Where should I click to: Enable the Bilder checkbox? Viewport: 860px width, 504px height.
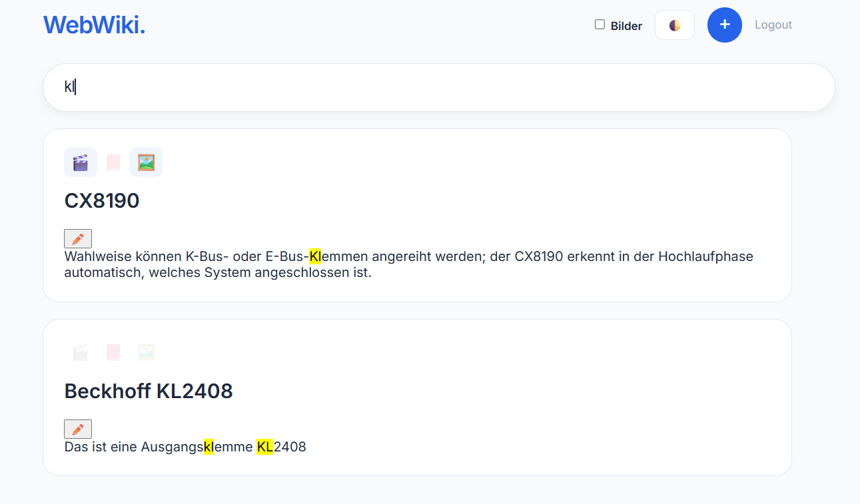(600, 25)
